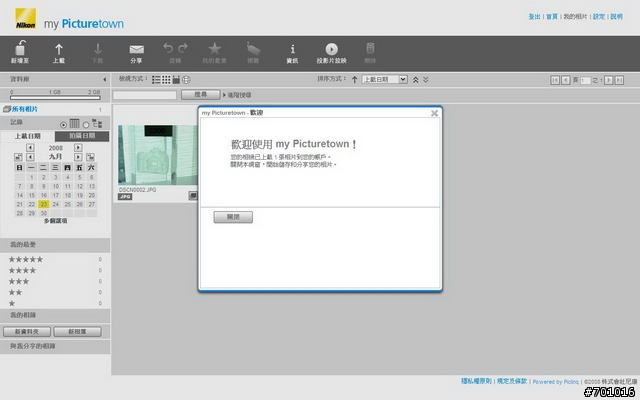640x400 pixels.
Task: Go to previous month from 九月
Action: coord(30,157)
